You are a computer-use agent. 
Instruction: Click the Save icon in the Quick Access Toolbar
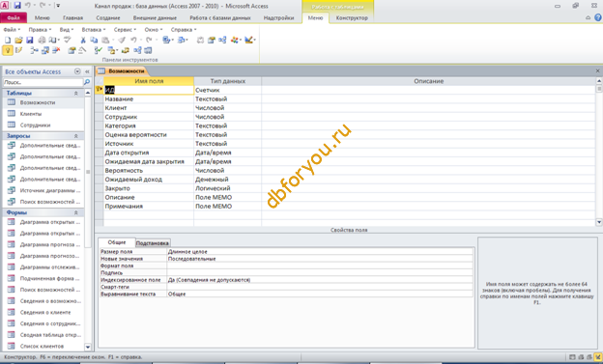(x=17, y=6)
